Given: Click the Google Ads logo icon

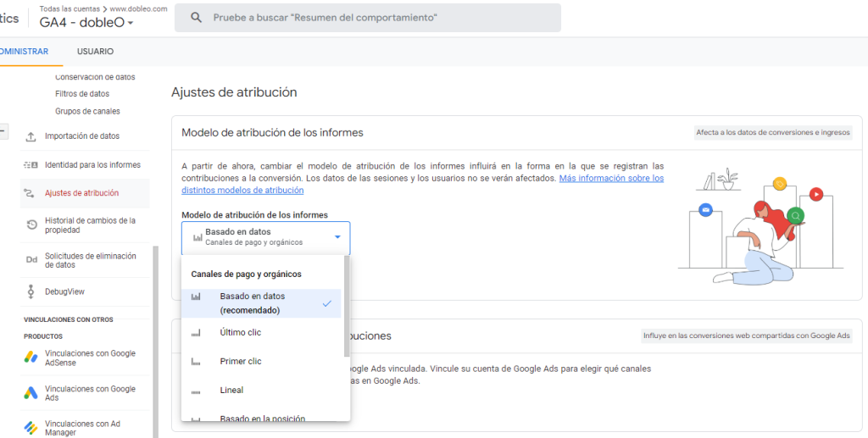Looking at the screenshot, I should coord(31,393).
